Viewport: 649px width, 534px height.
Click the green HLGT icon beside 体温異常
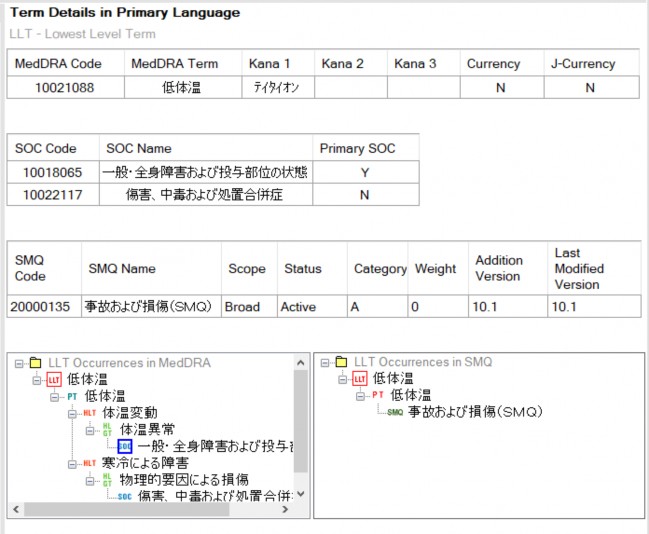point(106,429)
